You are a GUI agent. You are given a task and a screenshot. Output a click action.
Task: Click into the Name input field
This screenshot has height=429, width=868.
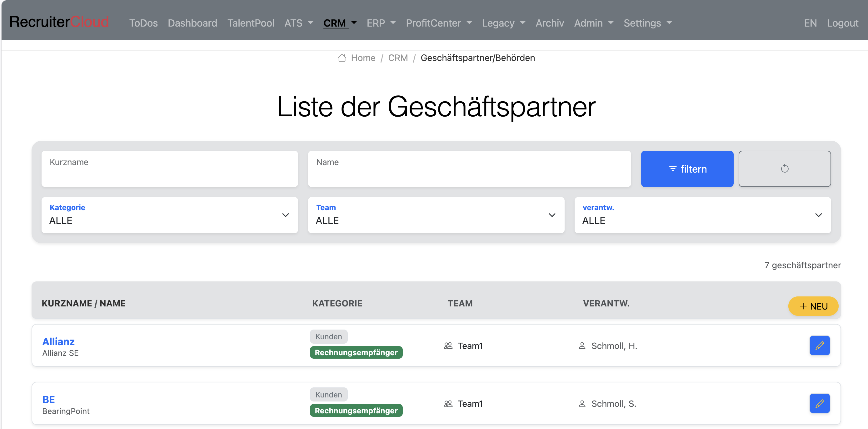(469, 169)
